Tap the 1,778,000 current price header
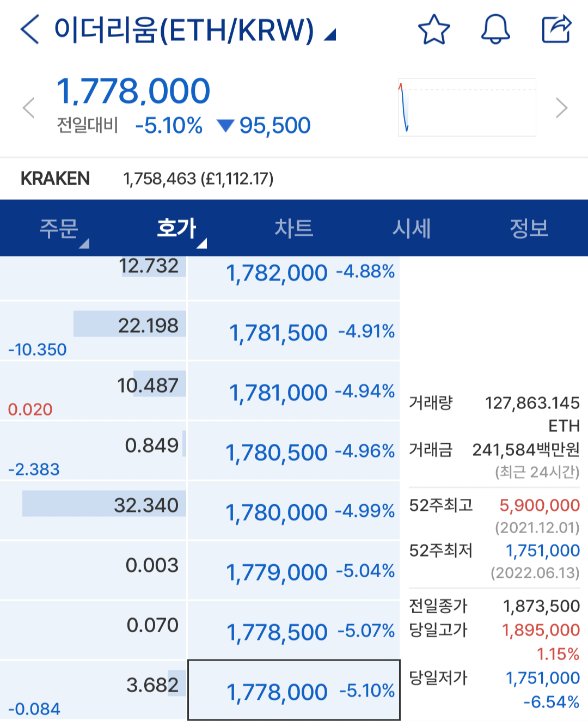The width and height of the screenshot is (588, 721). [133, 91]
